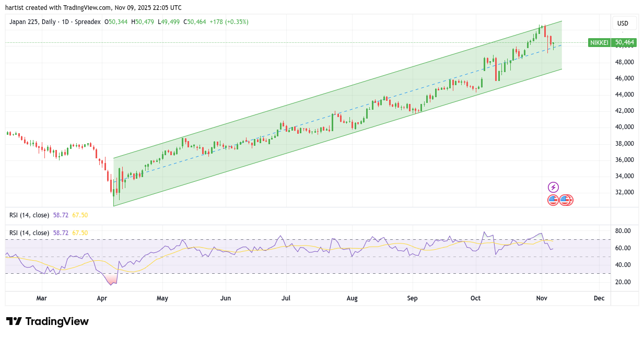Click the 40,000 price axis label
Image resolution: width=644 pixels, height=337 pixels.
(625, 127)
